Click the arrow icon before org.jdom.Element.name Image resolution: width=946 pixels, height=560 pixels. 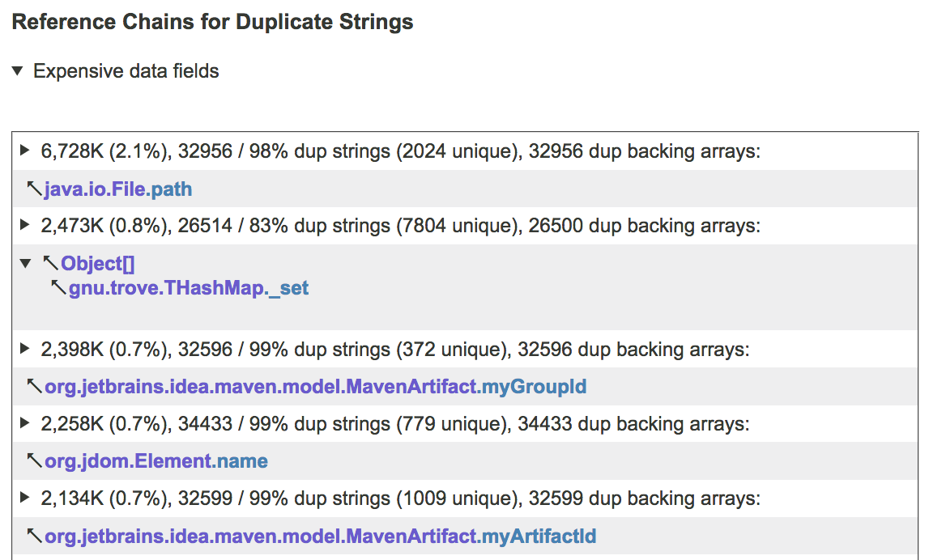coord(34,461)
